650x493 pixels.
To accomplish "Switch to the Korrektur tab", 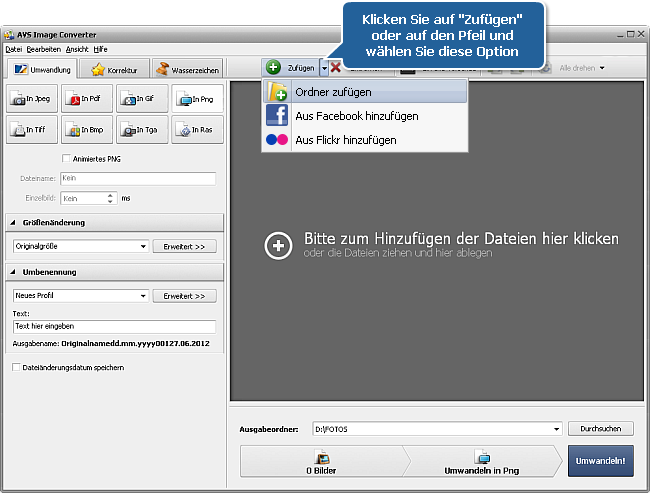I will (114, 70).
